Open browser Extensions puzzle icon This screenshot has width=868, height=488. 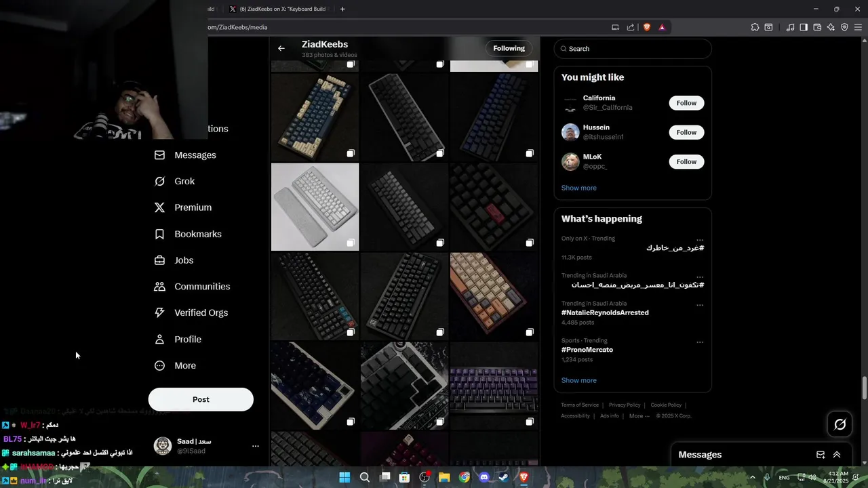pyautogui.click(x=755, y=27)
